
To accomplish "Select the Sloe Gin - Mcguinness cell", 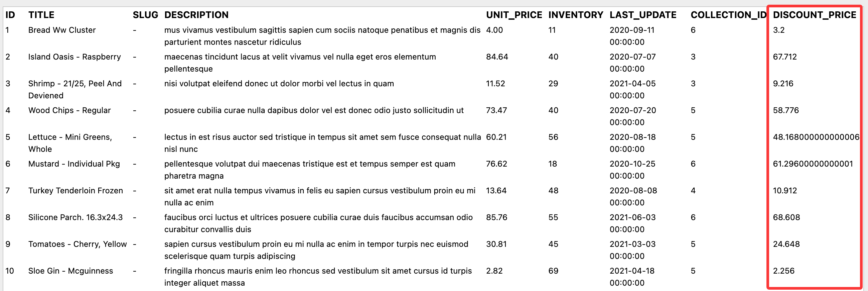I will pyautogui.click(x=70, y=271).
